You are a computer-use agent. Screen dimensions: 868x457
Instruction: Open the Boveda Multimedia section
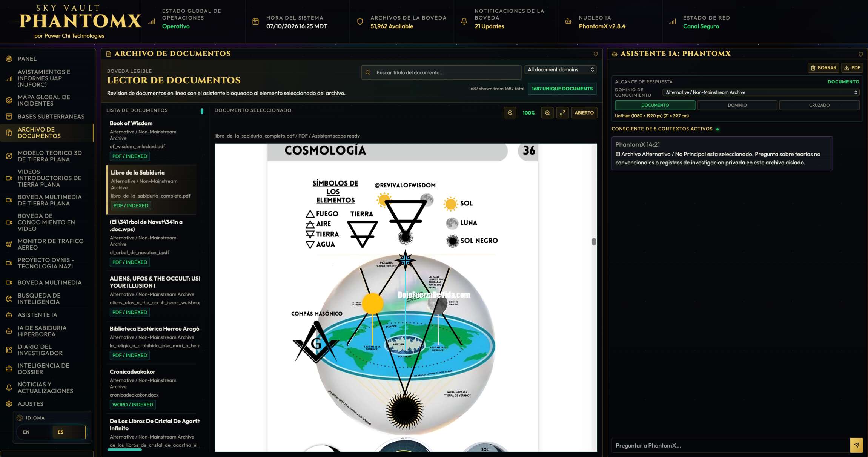pyautogui.click(x=47, y=282)
